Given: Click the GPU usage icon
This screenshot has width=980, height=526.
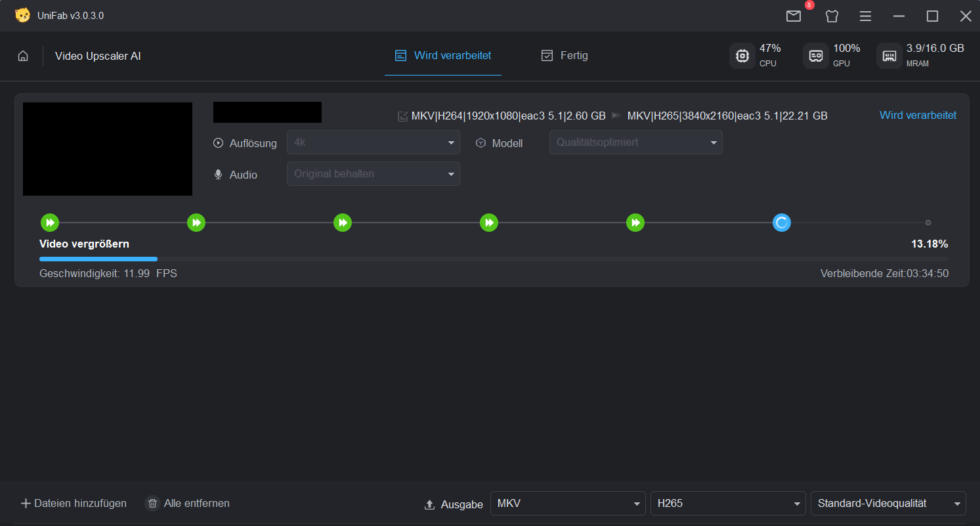Looking at the screenshot, I should coord(816,56).
